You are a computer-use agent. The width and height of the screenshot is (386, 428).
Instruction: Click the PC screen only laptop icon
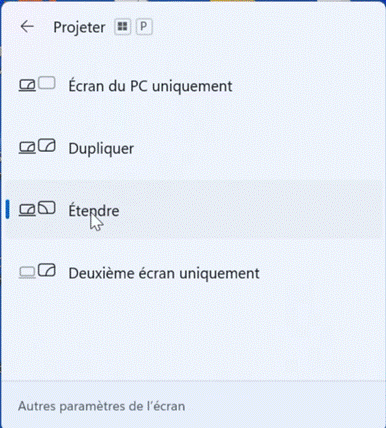click(x=27, y=85)
